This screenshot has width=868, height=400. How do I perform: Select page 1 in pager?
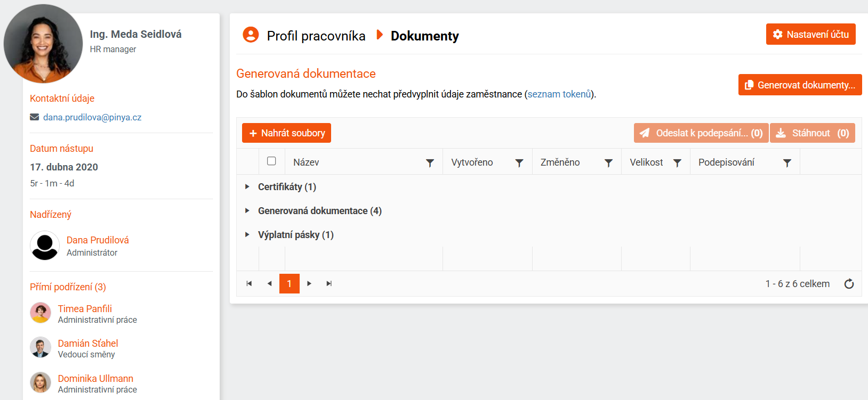(x=290, y=283)
